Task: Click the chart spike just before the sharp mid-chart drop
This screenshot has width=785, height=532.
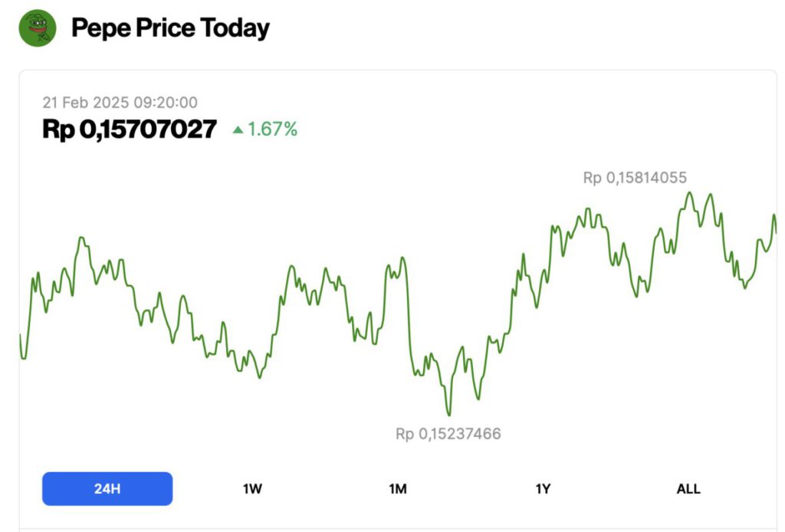Action: click(402, 258)
